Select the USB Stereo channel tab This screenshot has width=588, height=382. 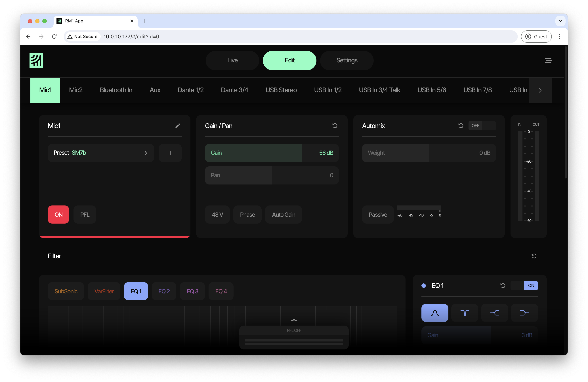click(281, 90)
